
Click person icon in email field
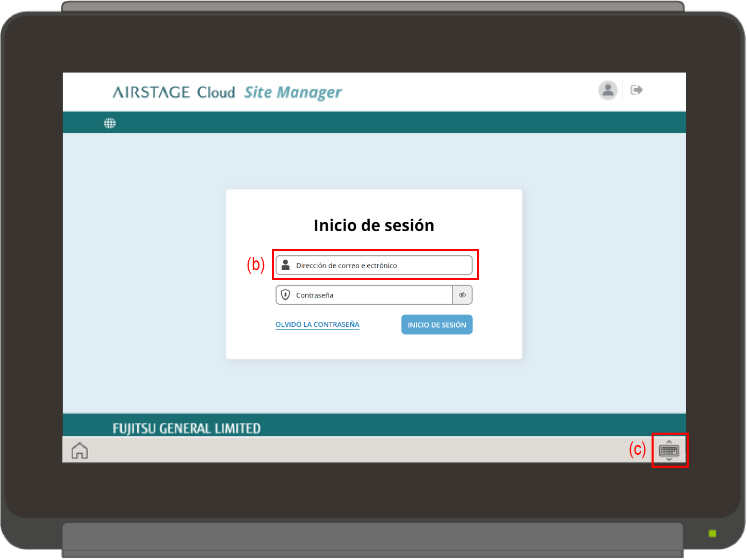(x=285, y=265)
